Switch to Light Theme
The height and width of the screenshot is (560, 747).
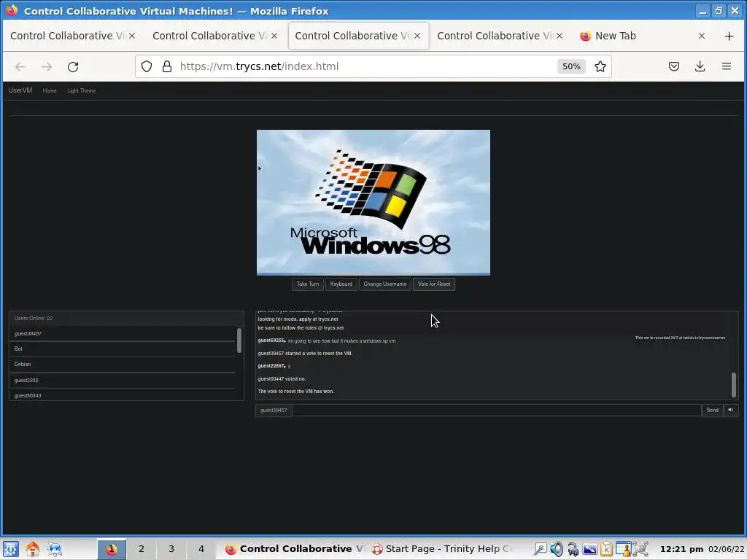click(82, 90)
